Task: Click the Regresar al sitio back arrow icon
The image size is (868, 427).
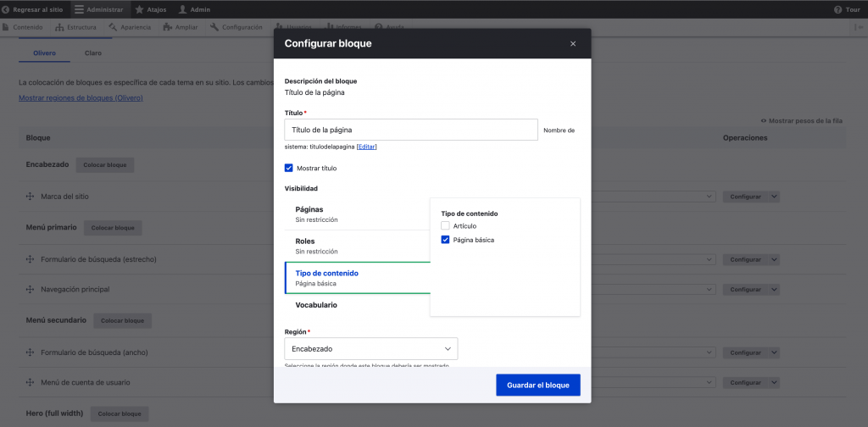Action: point(7,9)
